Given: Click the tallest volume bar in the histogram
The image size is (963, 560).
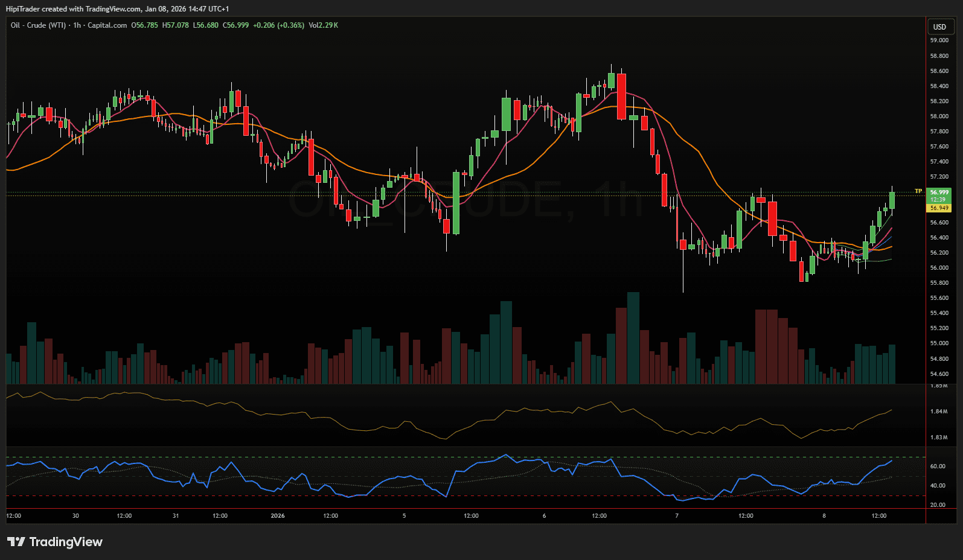Looking at the screenshot, I should click(633, 338).
